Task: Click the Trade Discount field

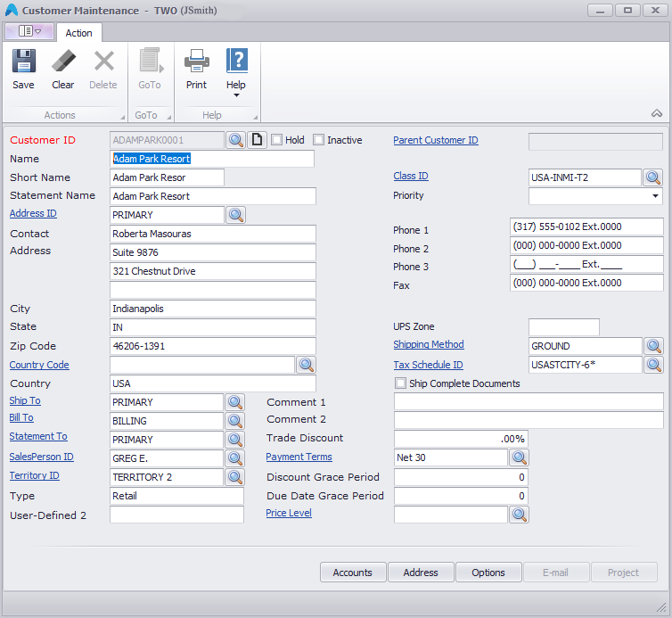Action: pos(461,439)
